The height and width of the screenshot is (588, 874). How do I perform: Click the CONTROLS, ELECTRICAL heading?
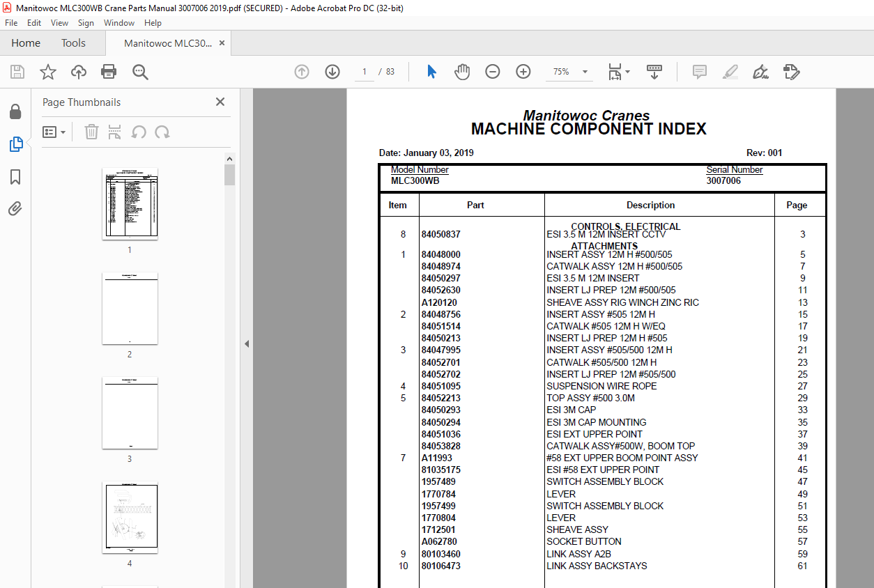coord(626,226)
